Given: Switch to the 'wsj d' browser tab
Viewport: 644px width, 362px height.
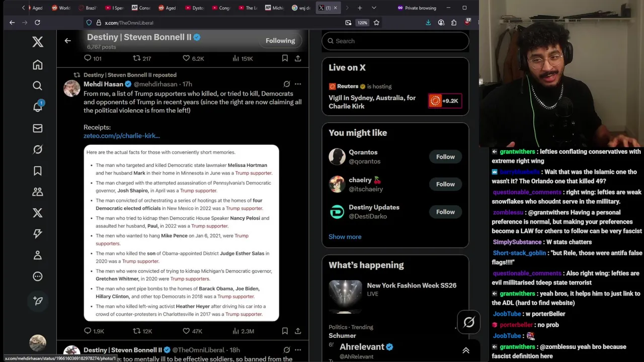Looking at the screenshot, I should point(301,8).
